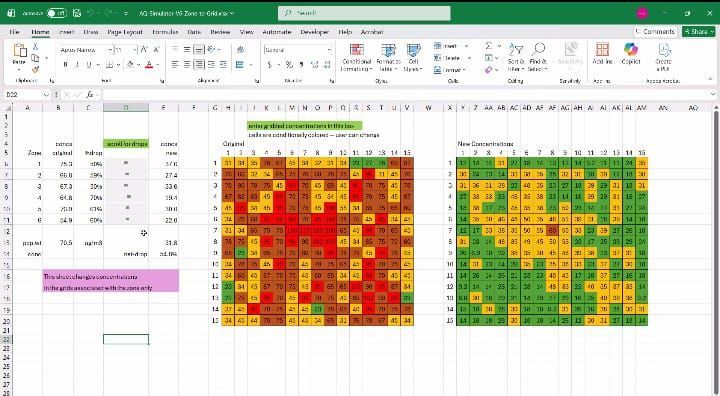720x396 pixels.
Task: Click the Merge & Center icon
Action: 240,65
